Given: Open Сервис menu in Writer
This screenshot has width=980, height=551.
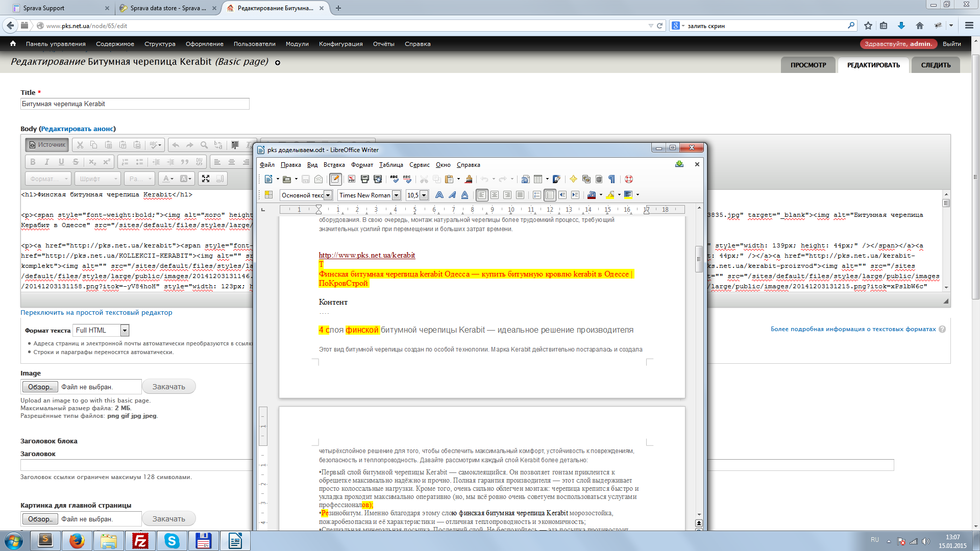Looking at the screenshot, I should pos(420,165).
